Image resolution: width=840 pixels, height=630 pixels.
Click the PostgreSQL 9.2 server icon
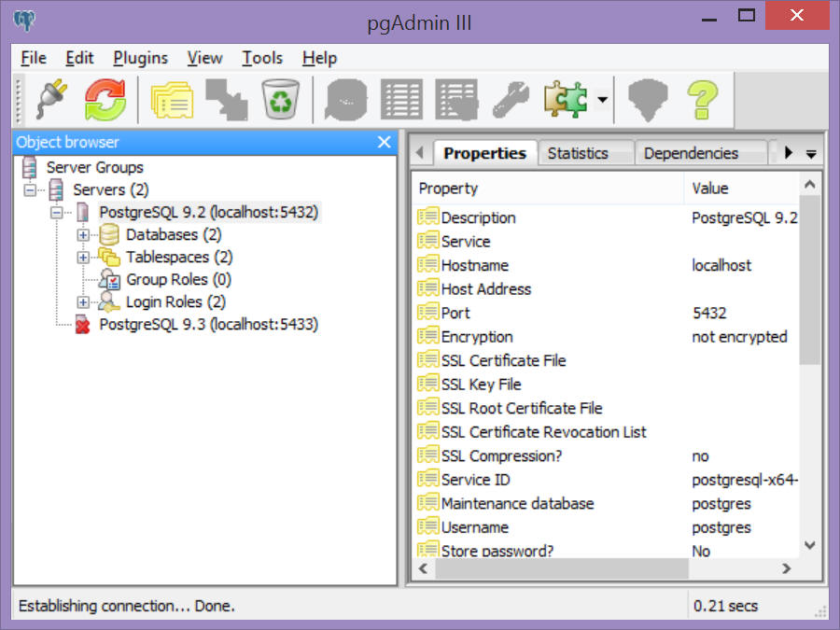click(82, 212)
